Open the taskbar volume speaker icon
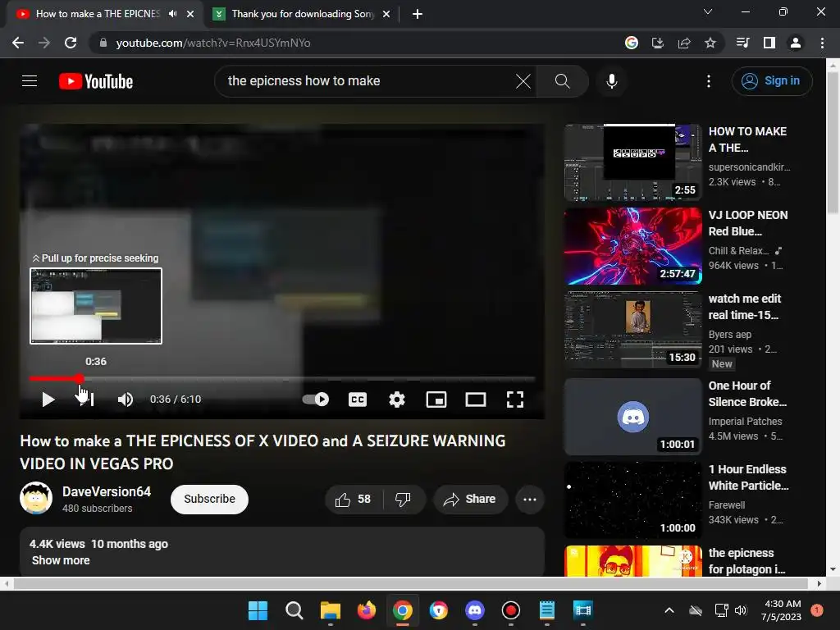Screen dimensions: 840x630 click(x=741, y=610)
